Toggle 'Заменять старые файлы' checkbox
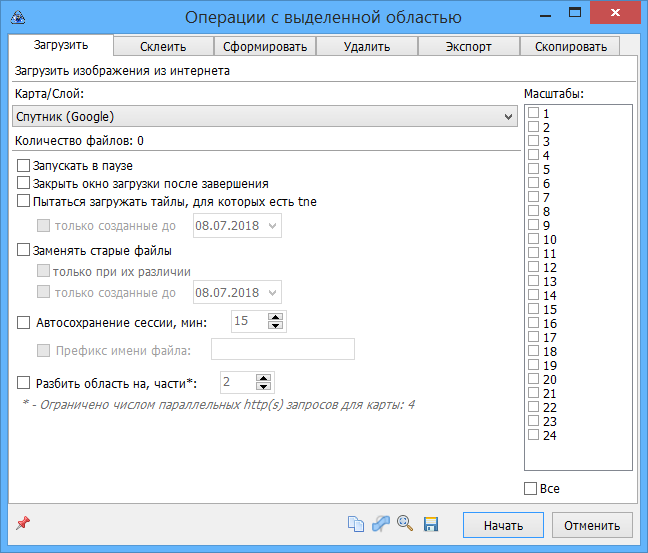 click(24, 251)
